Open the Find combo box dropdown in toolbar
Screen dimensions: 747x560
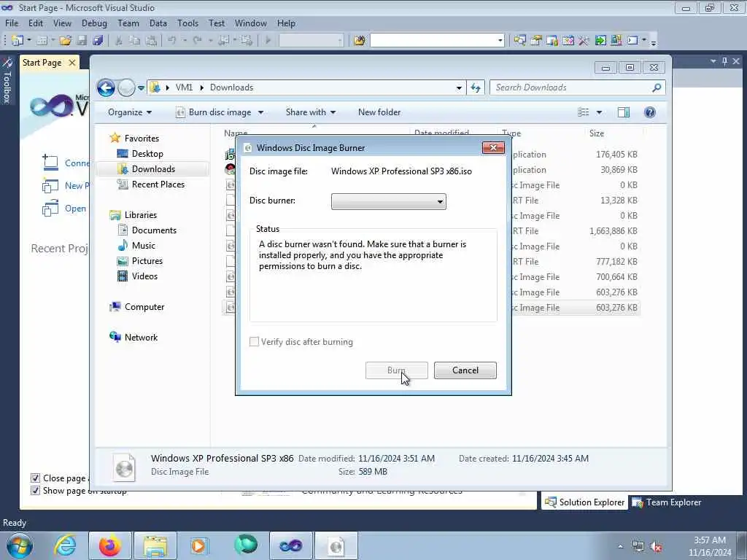point(500,41)
